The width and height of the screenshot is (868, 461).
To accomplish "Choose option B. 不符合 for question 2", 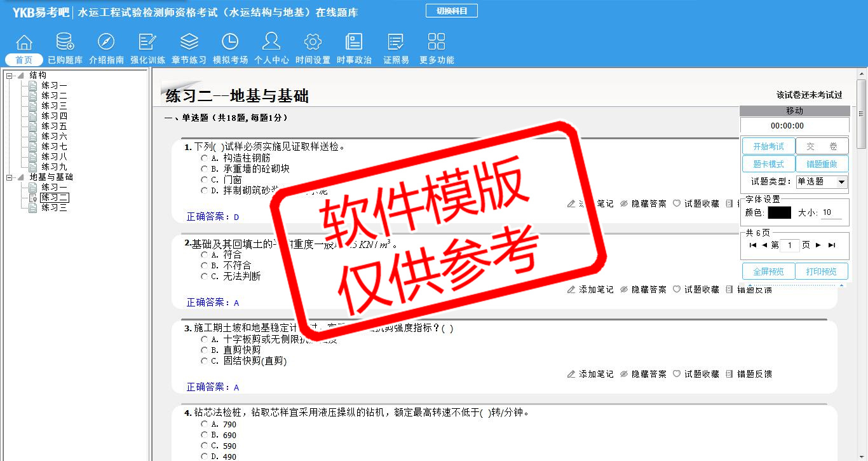I will point(204,265).
